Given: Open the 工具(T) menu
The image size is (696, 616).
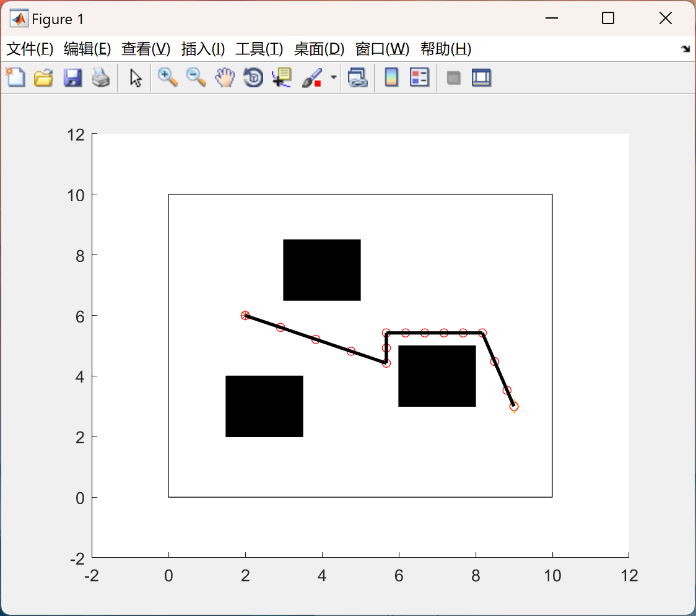Looking at the screenshot, I should pyautogui.click(x=259, y=49).
